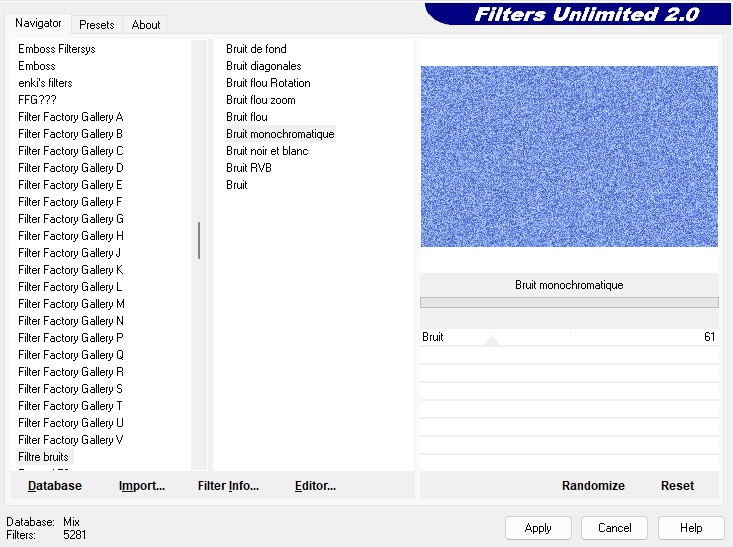This screenshot has height=547, width=733.
Task: Click the category list scrollbar thumb
Action: pos(199,240)
